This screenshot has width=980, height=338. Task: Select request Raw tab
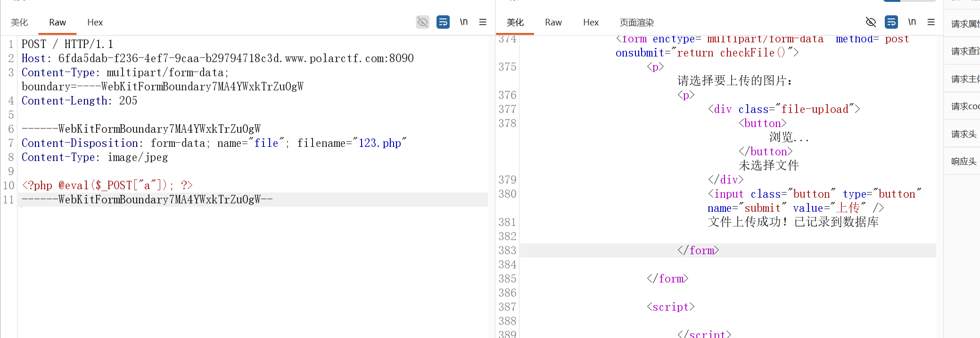[58, 23]
